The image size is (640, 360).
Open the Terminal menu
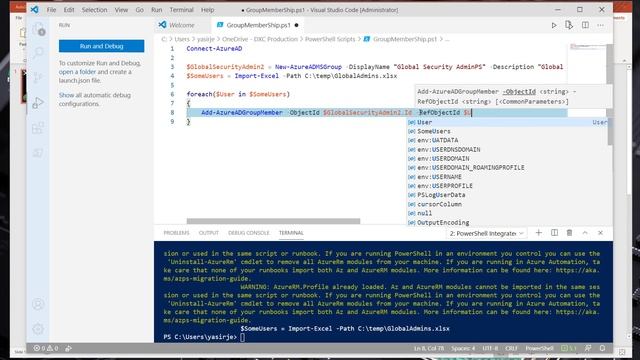tap(182, 10)
